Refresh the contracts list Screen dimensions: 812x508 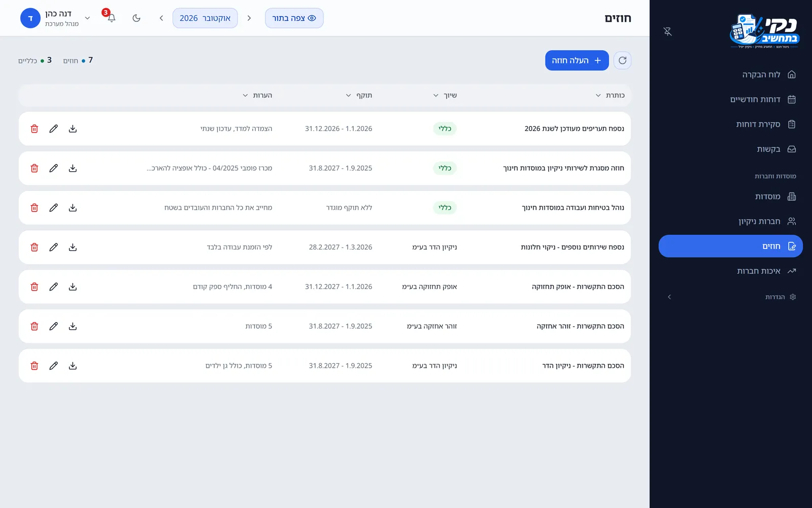622,60
